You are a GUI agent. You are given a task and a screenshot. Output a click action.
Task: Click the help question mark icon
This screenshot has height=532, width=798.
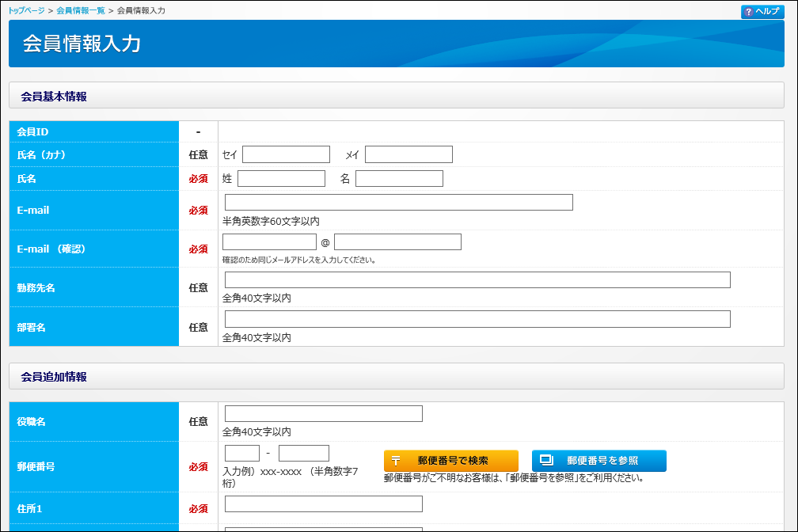748,12
